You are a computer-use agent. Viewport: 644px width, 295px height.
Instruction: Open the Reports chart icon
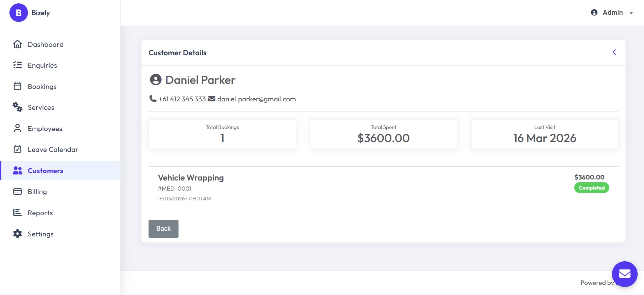pos(18,212)
